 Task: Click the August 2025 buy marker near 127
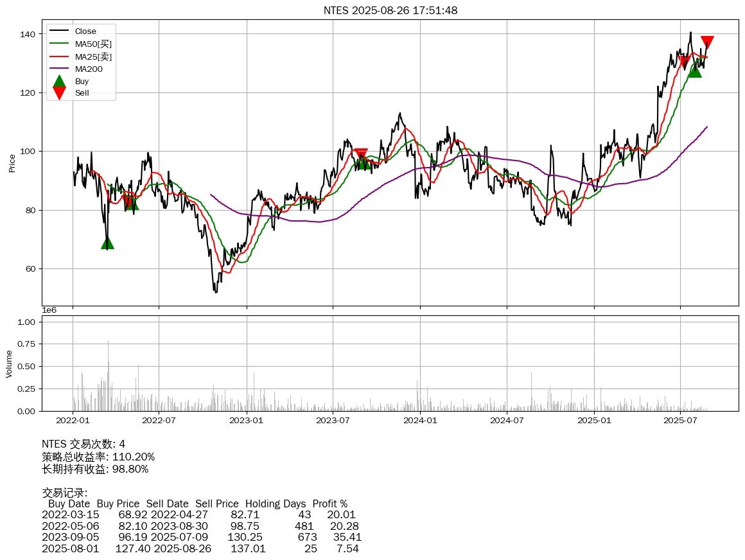pyautogui.click(x=694, y=70)
